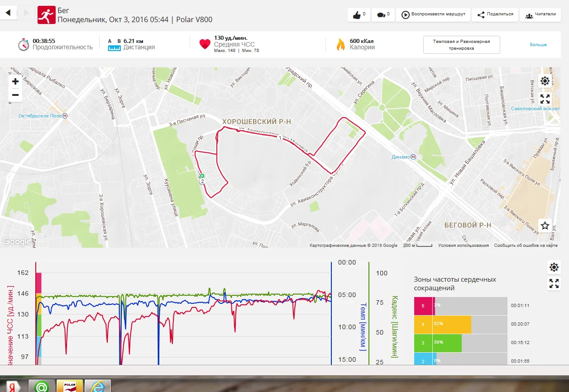569x392 pixels.
Task: Expand the heart rate chart to fullscreen
Action: [x=554, y=284]
